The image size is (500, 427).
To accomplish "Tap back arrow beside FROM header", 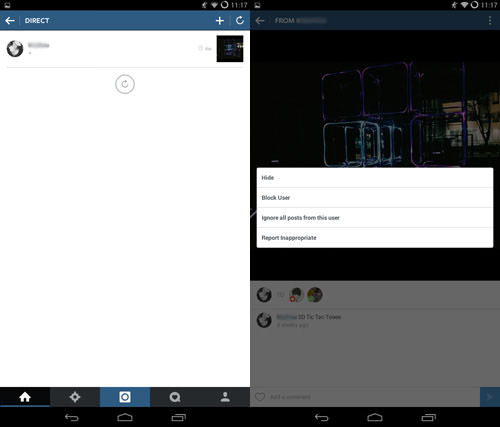I will (x=260, y=21).
